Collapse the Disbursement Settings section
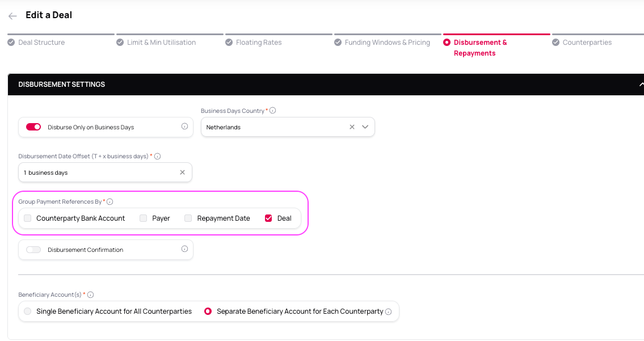This screenshot has height=341, width=644. coord(640,85)
